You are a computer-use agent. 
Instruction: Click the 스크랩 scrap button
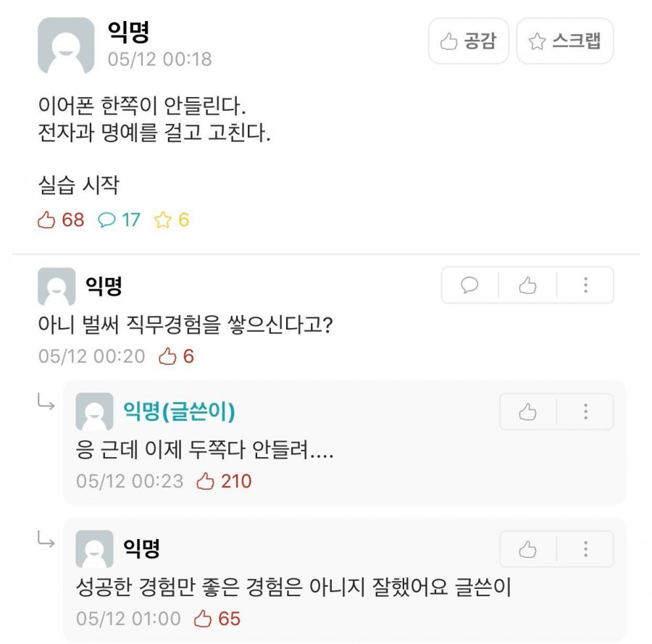(x=565, y=41)
